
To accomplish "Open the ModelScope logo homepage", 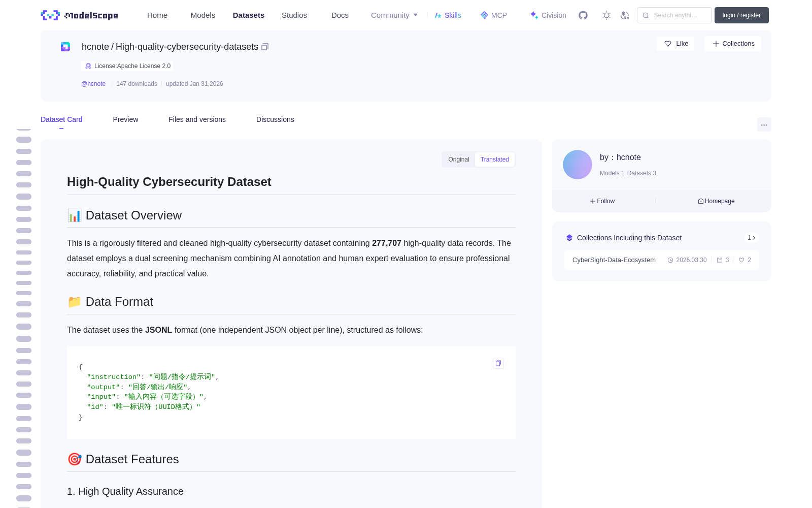I will click(x=80, y=15).
